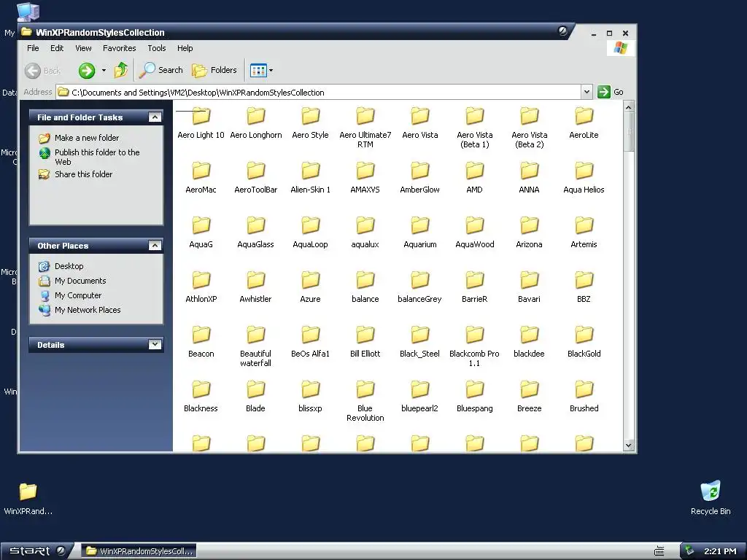Open the Tools menu
This screenshot has width=747, height=560.
click(x=157, y=48)
